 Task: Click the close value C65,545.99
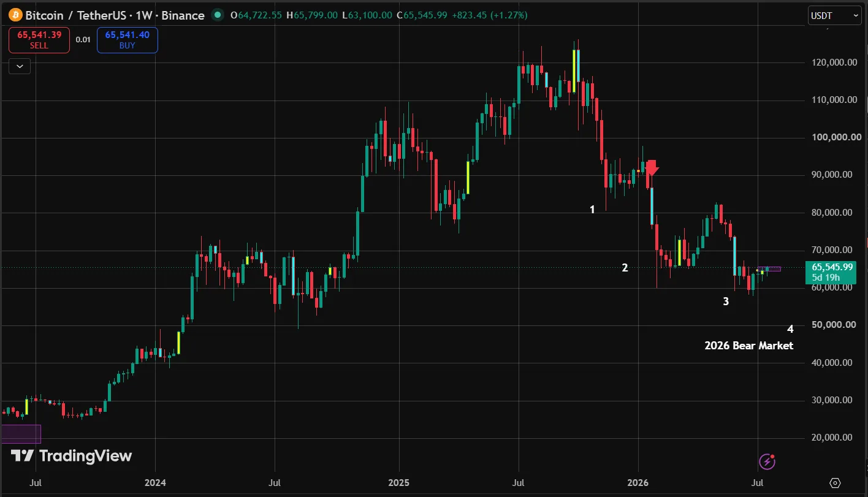(x=422, y=15)
